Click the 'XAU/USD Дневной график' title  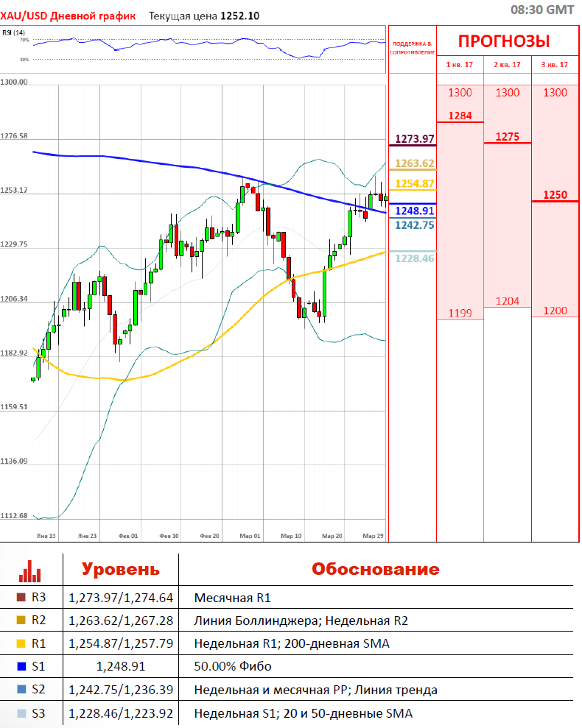(68, 15)
